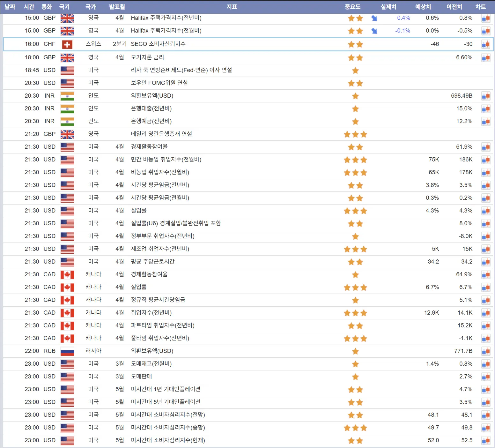
Task: Click chart icon for 미시간대 소비자심리지수(종합) row
Action: [486, 428]
